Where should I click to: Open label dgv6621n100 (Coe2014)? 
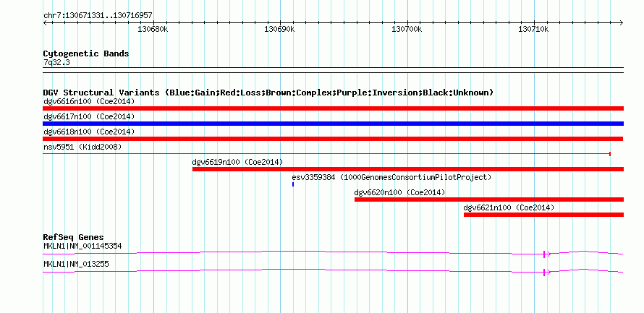point(509,207)
